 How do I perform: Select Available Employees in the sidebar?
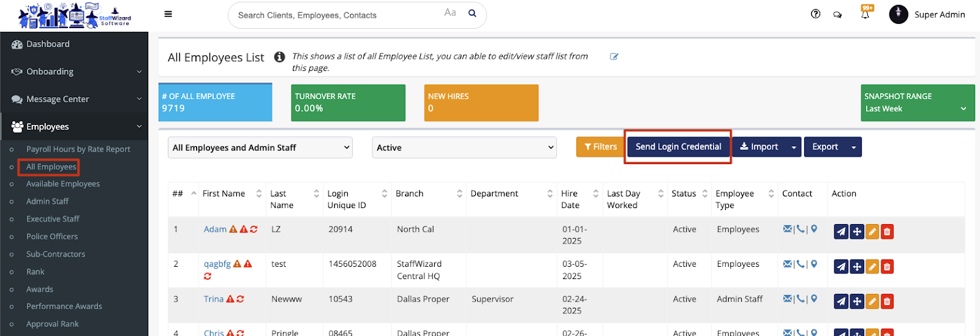pos(62,184)
